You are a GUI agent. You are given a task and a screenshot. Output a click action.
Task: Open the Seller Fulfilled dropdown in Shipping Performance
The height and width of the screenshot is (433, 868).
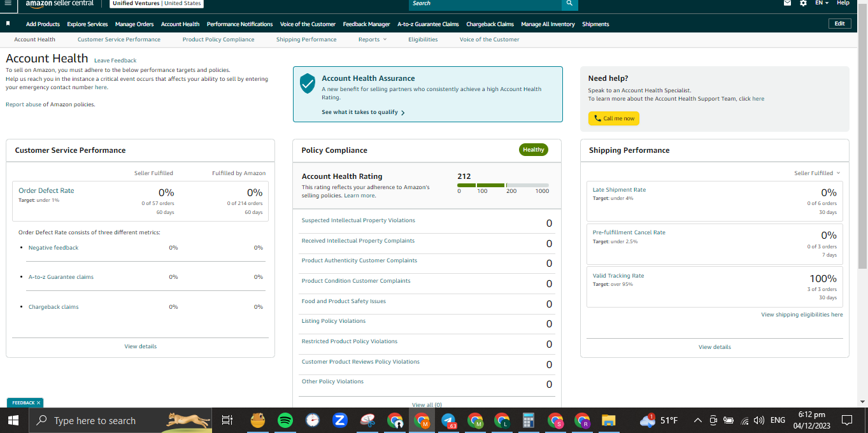point(817,173)
